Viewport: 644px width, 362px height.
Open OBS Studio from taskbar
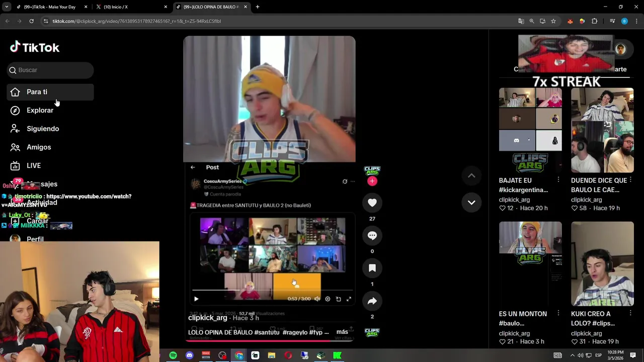[x=222, y=355]
